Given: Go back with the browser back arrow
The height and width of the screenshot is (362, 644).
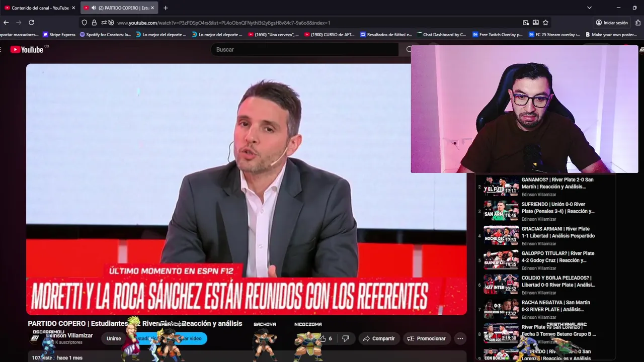Looking at the screenshot, I should tap(6, 23).
